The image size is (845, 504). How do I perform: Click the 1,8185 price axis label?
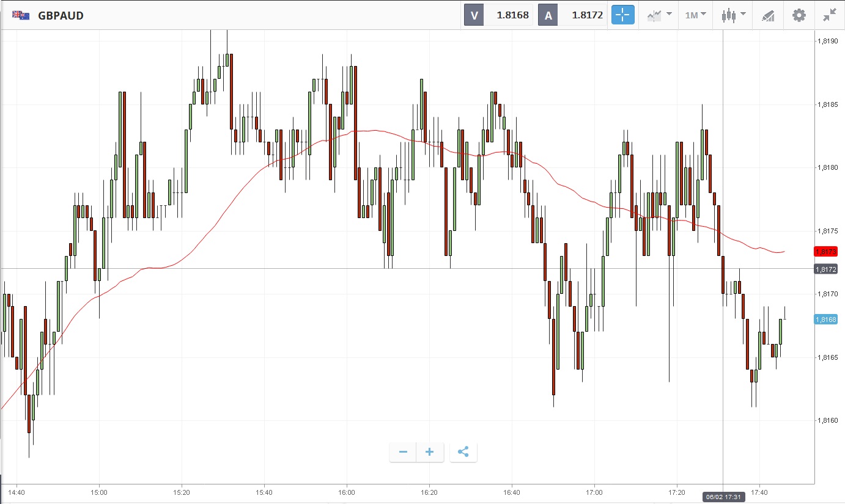[x=827, y=104]
